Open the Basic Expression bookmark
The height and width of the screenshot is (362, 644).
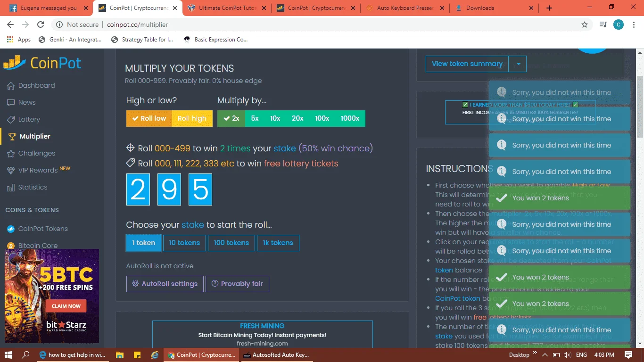[215, 40]
